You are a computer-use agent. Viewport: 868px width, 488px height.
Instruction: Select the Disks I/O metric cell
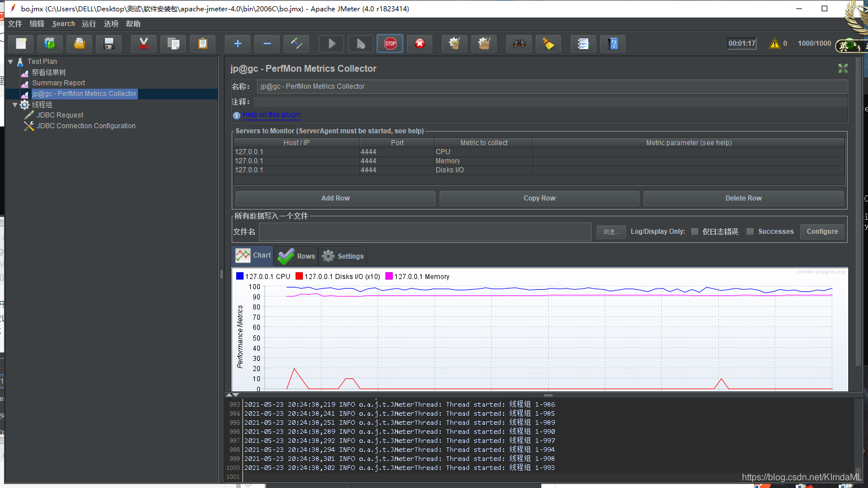click(x=483, y=170)
